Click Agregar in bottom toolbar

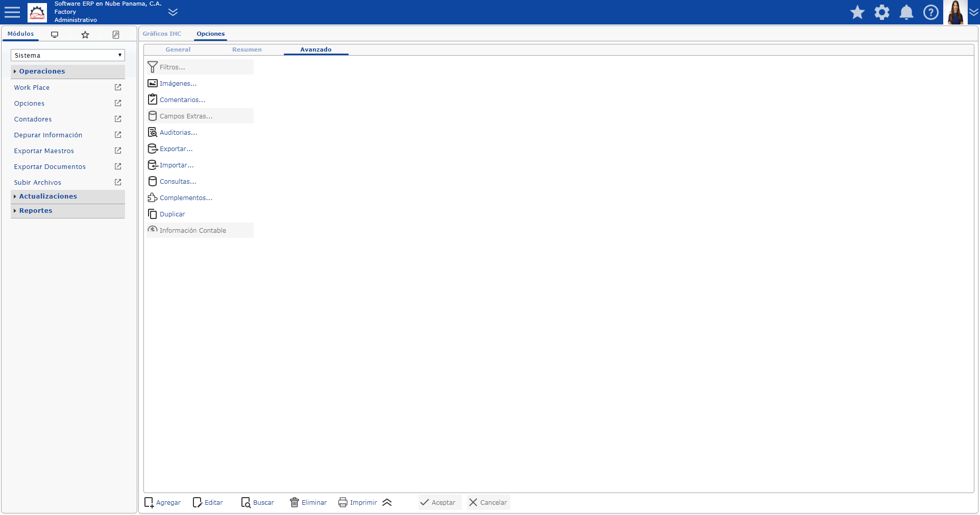(x=163, y=503)
